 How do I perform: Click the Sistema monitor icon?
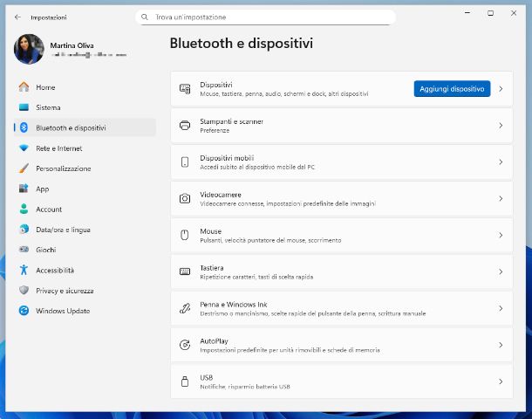pyautogui.click(x=24, y=107)
